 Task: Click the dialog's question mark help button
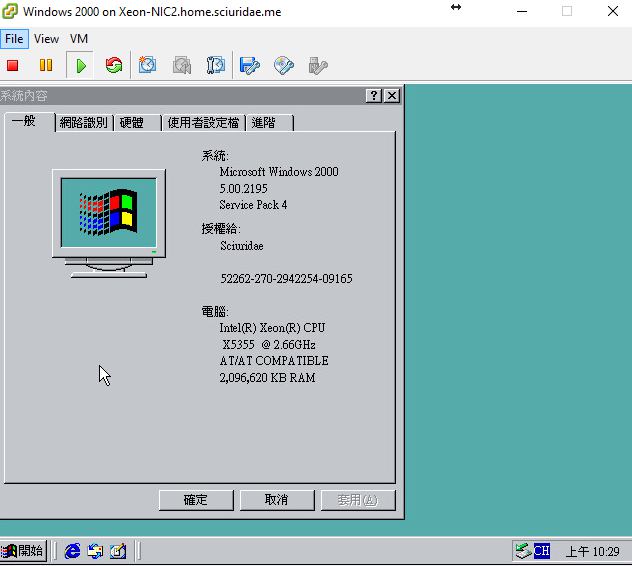(374, 96)
